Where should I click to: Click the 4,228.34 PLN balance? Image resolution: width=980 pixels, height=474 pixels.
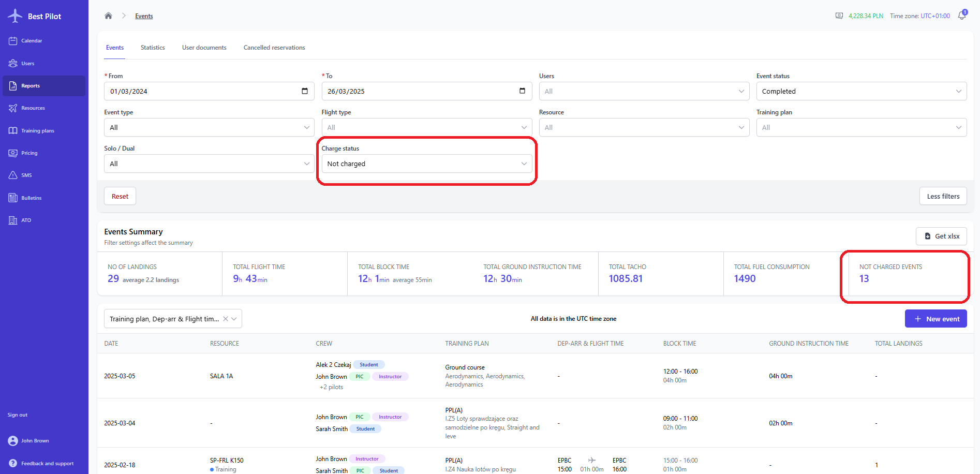click(866, 16)
